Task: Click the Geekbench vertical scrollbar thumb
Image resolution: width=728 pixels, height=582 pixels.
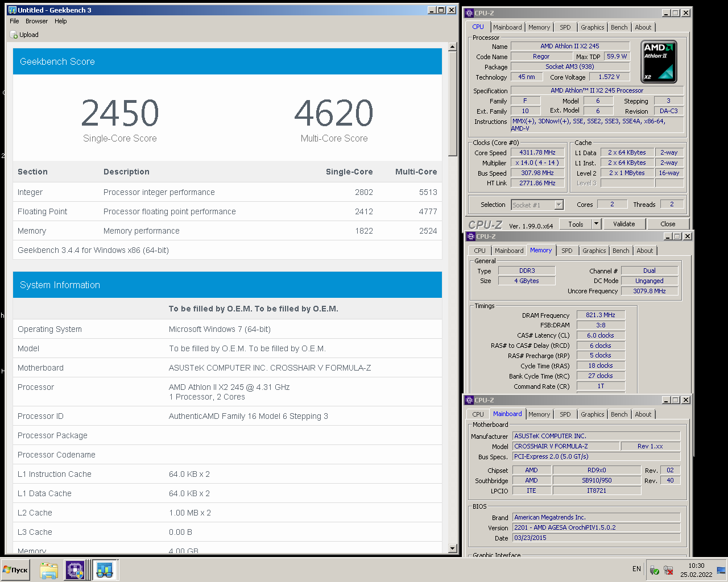Action: (x=453, y=104)
